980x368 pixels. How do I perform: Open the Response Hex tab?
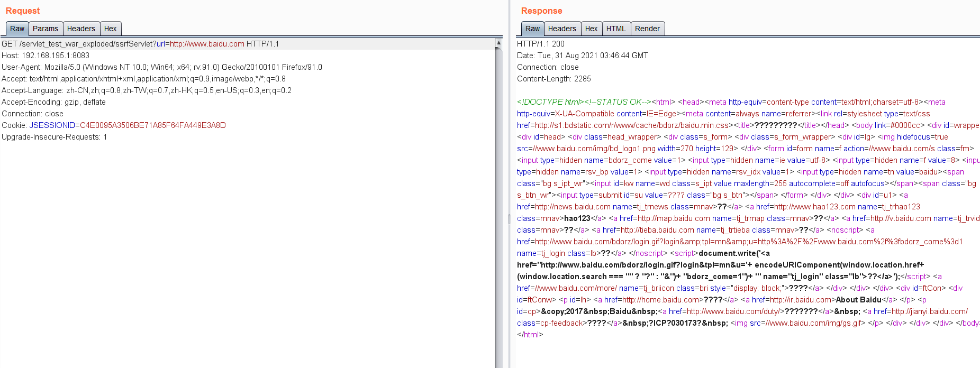(591, 29)
